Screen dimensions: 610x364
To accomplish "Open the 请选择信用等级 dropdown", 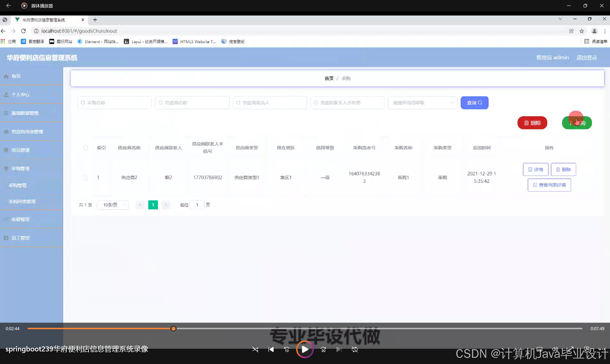I will pyautogui.click(x=422, y=103).
